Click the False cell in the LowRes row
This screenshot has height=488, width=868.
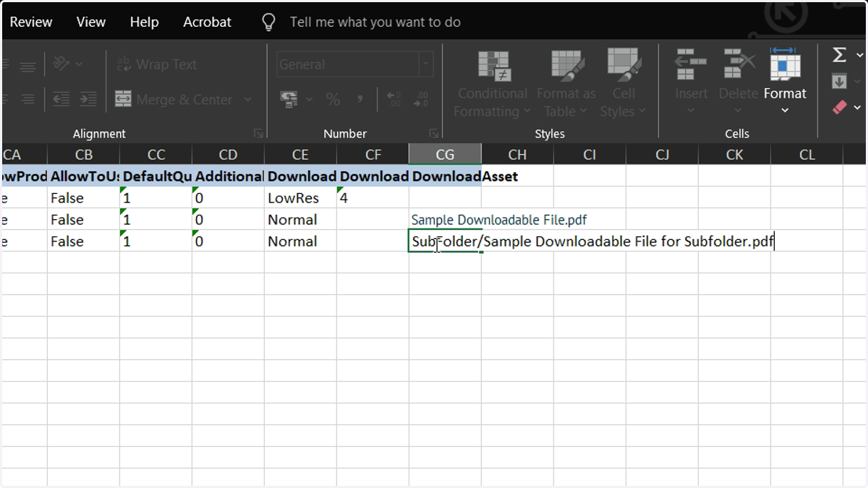[84, 198]
